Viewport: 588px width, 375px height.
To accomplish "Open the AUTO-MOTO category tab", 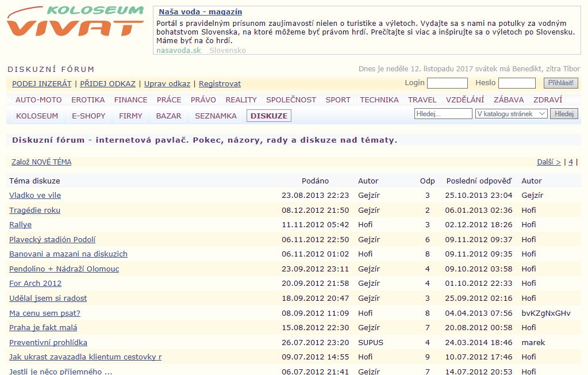I will click(x=38, y=100).
